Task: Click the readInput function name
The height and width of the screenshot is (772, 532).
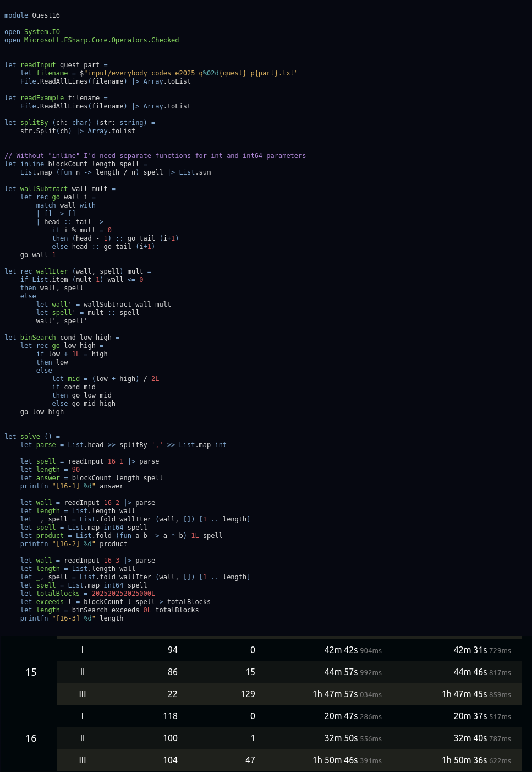Action: coord(38,65)
